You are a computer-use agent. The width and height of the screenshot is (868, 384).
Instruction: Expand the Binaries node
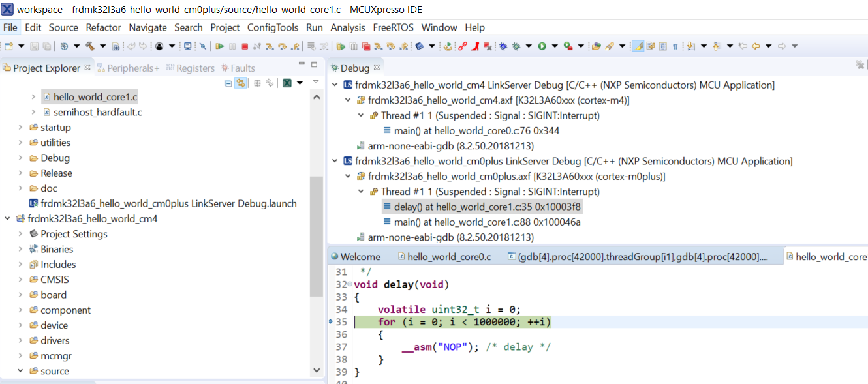point(21,249)
